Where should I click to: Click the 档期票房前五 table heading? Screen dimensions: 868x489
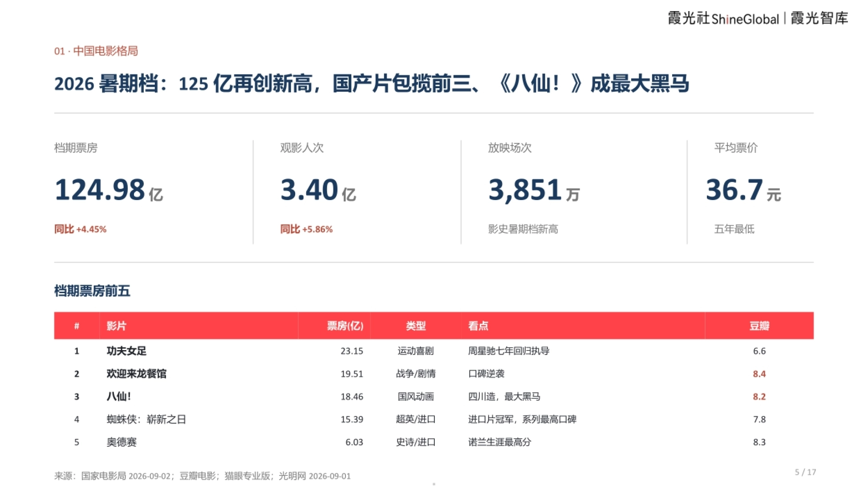tap(92, 291)
